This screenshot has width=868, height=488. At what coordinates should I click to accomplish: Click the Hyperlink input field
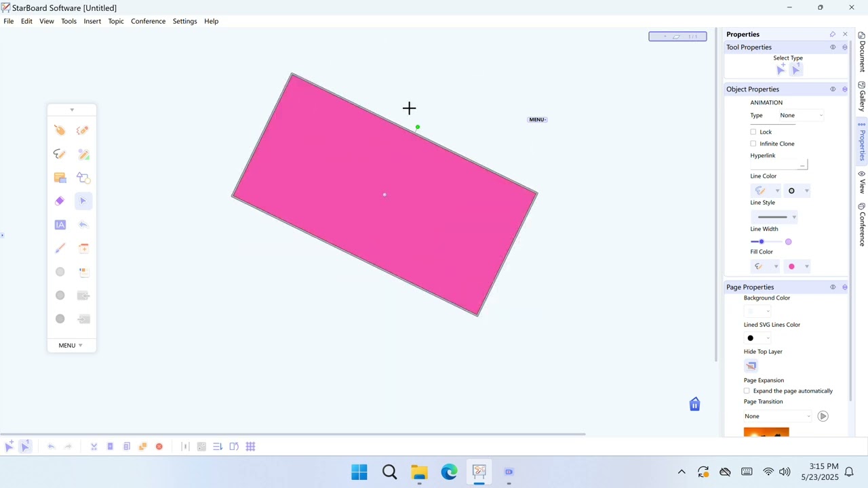pos(774,165)
